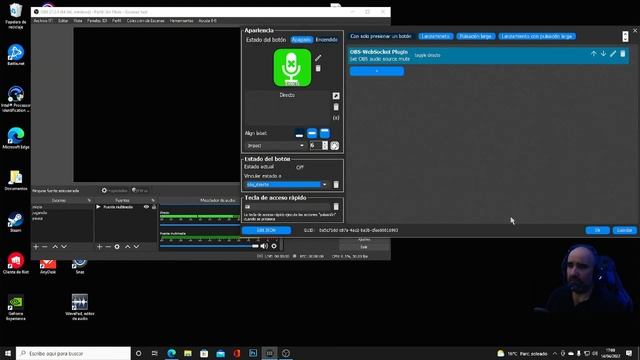Switch to Pulsación larga tab
The width and height of the screenshot is (640, 360).
click(x=476, y=36)
